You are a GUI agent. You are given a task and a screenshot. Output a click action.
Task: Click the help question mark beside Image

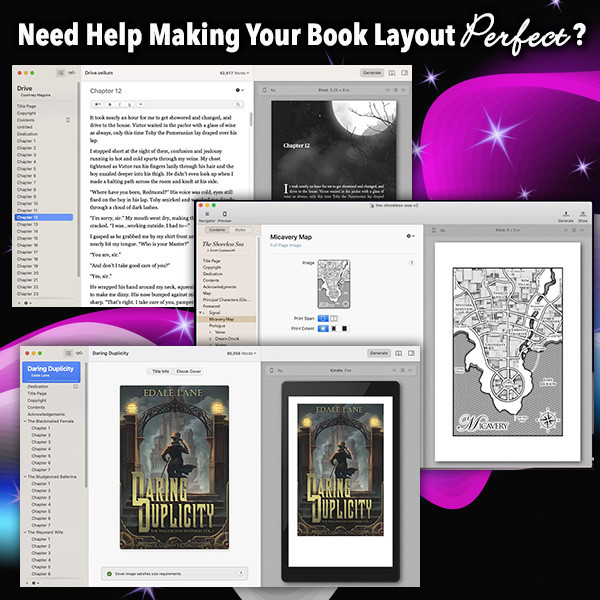[x=410, y=262]
